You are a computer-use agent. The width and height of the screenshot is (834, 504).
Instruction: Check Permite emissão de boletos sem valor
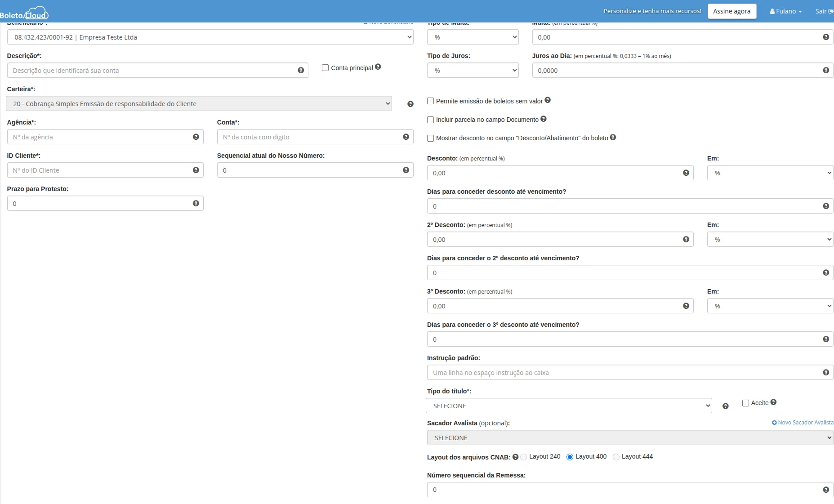point(430,101)
